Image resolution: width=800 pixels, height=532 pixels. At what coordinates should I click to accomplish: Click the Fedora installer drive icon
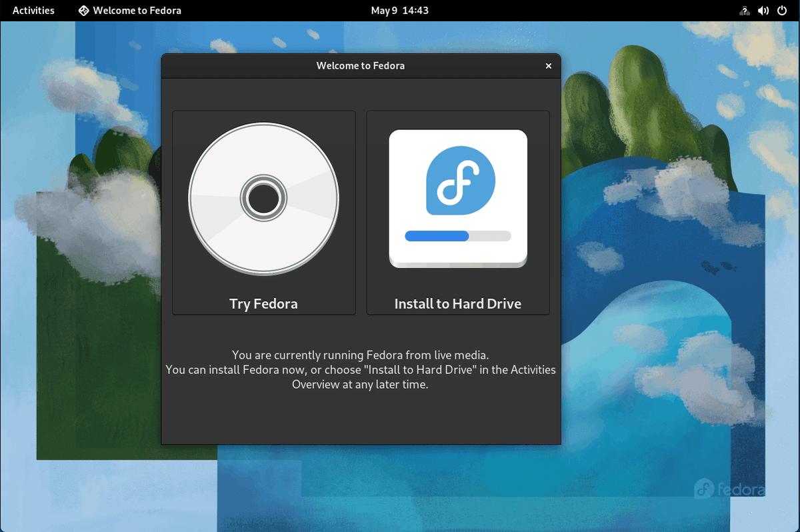(x=458, y=199)
